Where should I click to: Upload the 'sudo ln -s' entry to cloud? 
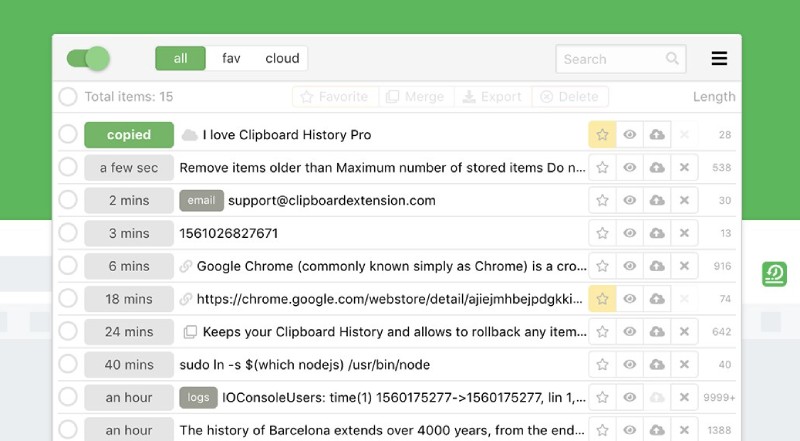tap(657, 364)
